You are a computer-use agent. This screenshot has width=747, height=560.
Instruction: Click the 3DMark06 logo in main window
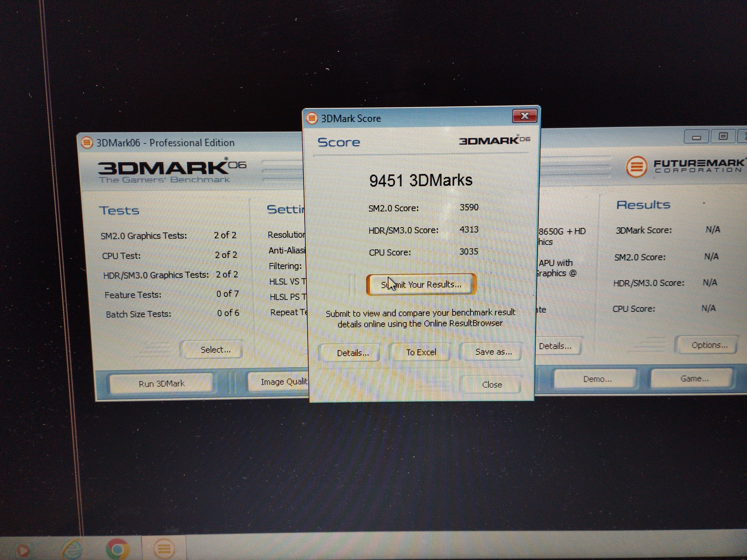(172, 170)
